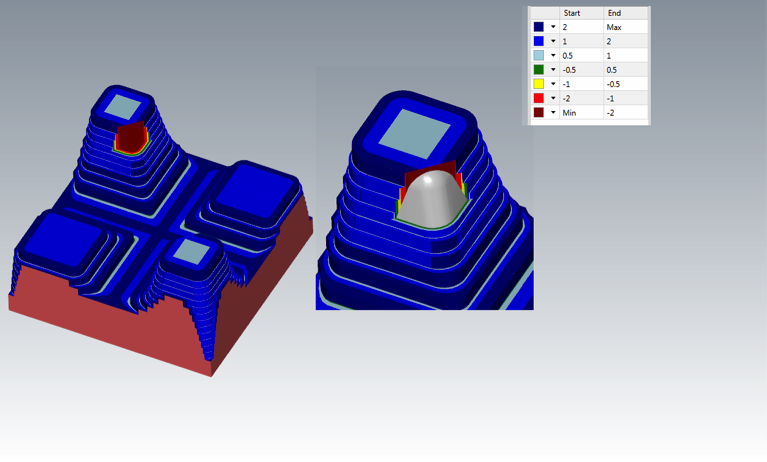This screenshot has width=767, height=462.
Task: Click the blue swatch for range 1 to 2
Action: click(x=539, y=41)
